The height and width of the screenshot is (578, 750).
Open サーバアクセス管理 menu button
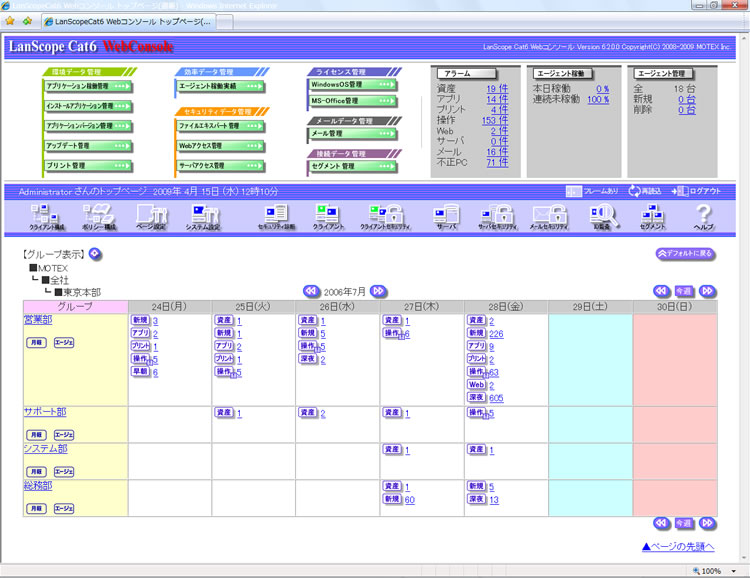click(220, 166)
